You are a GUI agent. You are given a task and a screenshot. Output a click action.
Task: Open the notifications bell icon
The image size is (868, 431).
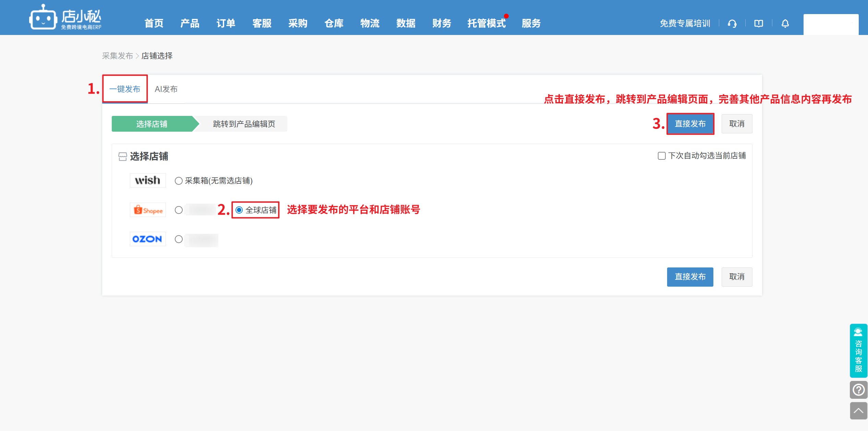click(785, 24)
